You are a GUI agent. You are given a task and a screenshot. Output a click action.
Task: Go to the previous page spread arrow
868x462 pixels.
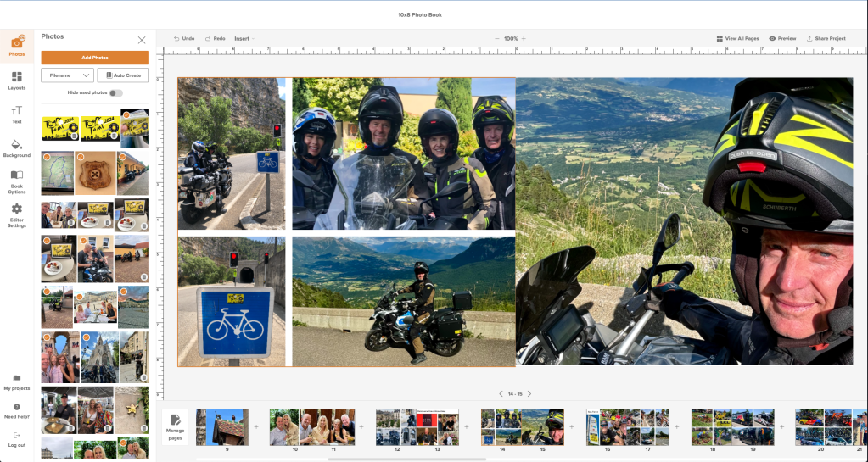click(501, 394)
